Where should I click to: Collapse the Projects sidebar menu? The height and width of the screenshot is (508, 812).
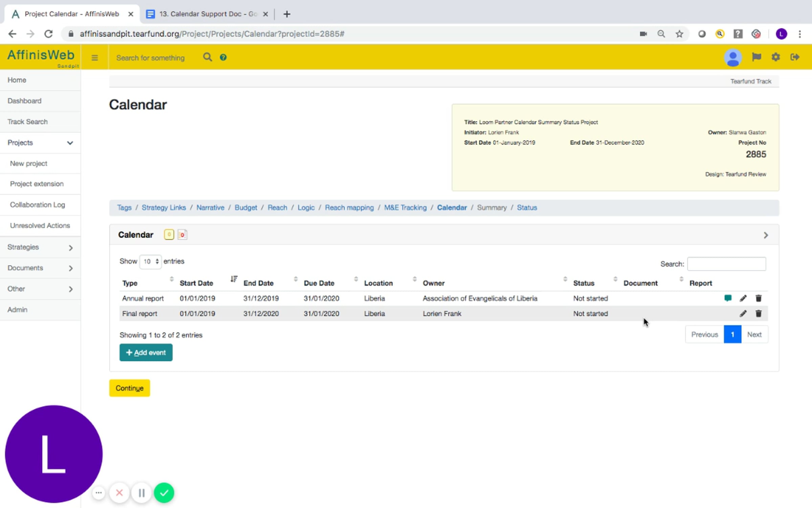(x=40, y=143)
